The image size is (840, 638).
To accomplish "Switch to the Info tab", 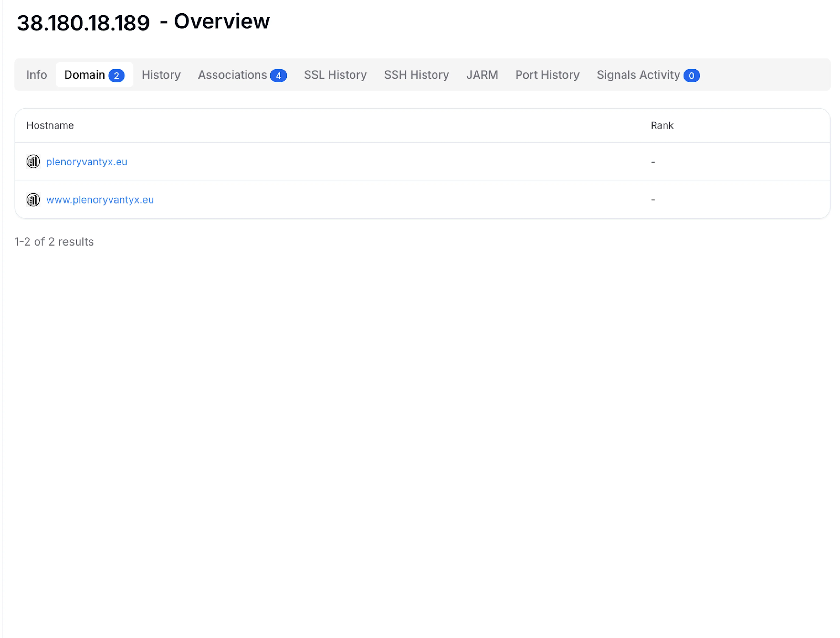I will (x=36, y=75).
